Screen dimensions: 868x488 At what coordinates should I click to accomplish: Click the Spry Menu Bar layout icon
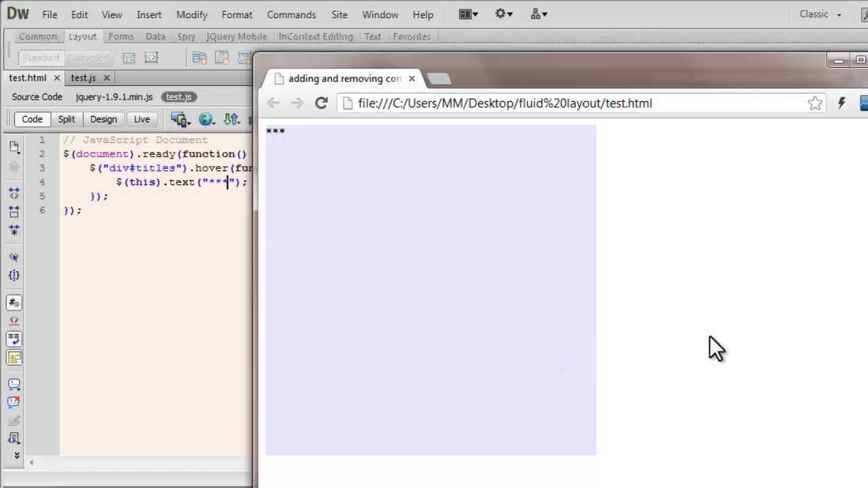coord(199,58)
